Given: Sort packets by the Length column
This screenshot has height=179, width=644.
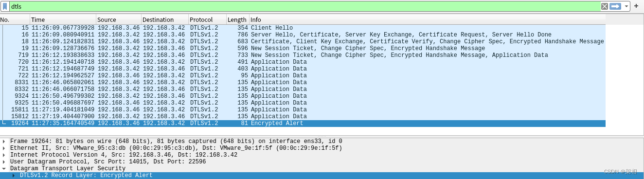Looking at the screenshot, I should pos(237,19).
